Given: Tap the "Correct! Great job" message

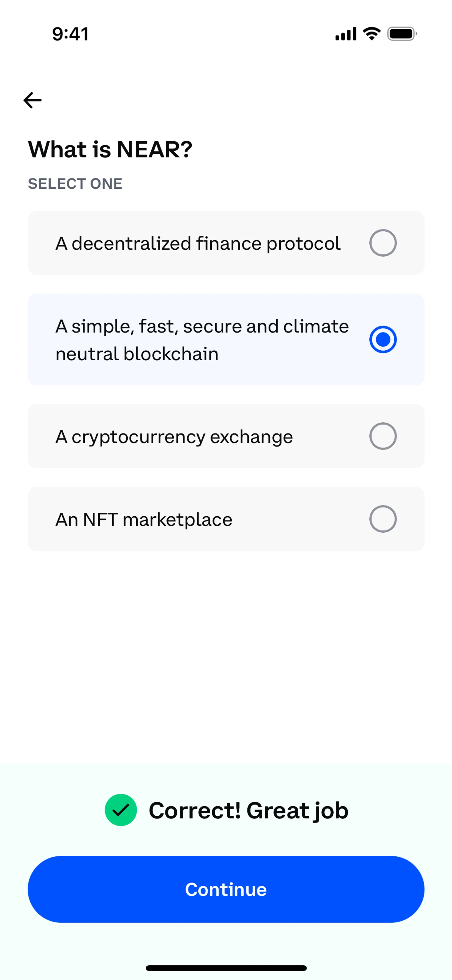Looking at the screenshot, I should coord(248,810).
